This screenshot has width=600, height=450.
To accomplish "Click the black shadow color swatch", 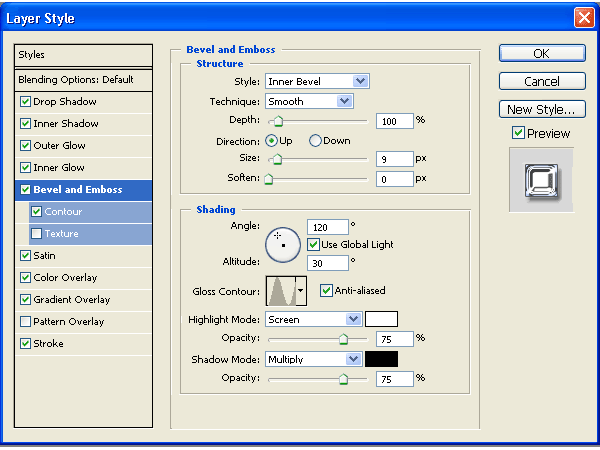I will click(381, 359).
